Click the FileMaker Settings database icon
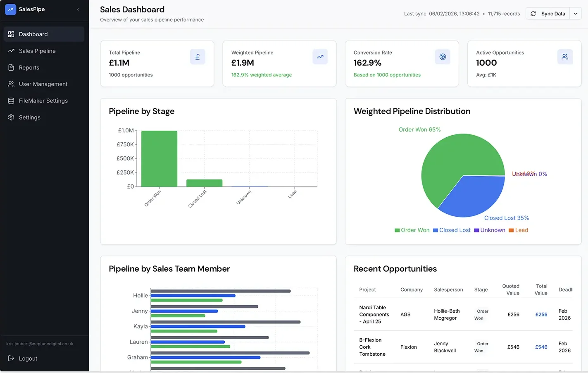 11,101
